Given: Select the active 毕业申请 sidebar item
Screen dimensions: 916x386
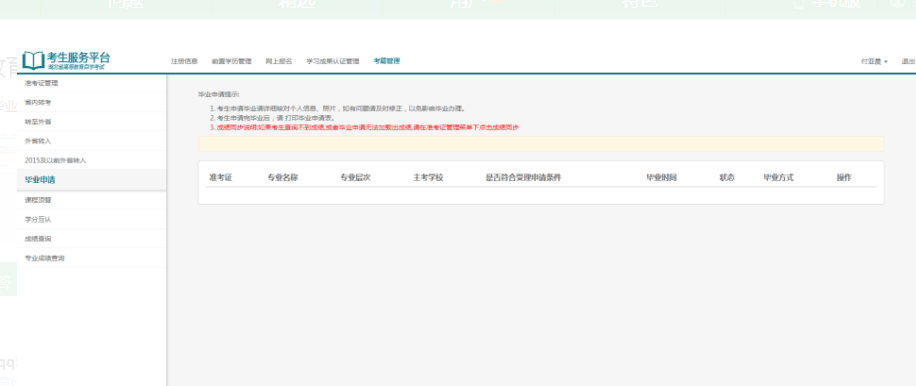Looking at the screenshot, I should pos(92,180).
